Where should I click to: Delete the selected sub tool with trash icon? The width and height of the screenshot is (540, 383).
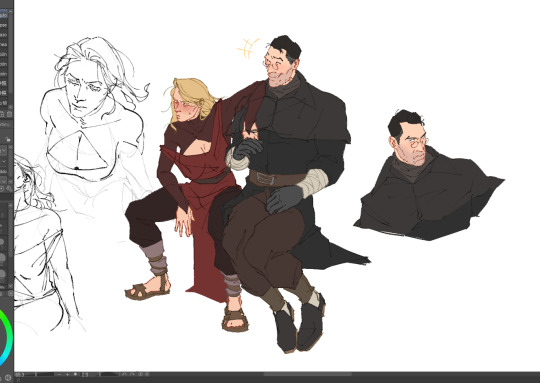9,114
